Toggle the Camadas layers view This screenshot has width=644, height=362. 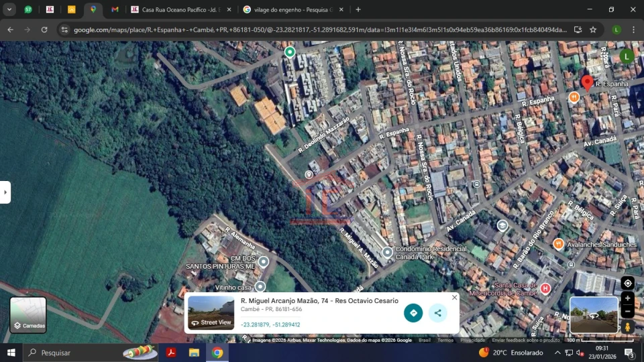pos(28,315)
